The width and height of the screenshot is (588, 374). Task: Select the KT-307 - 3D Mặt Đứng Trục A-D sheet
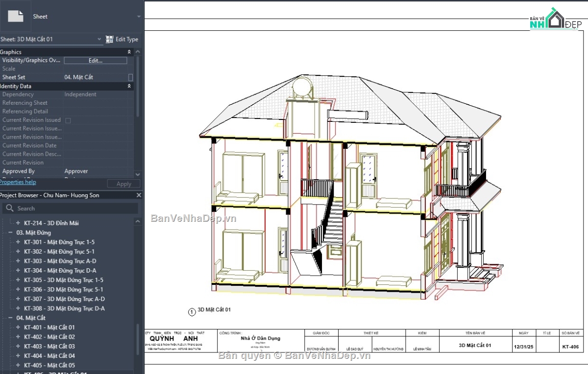[64, 299]
